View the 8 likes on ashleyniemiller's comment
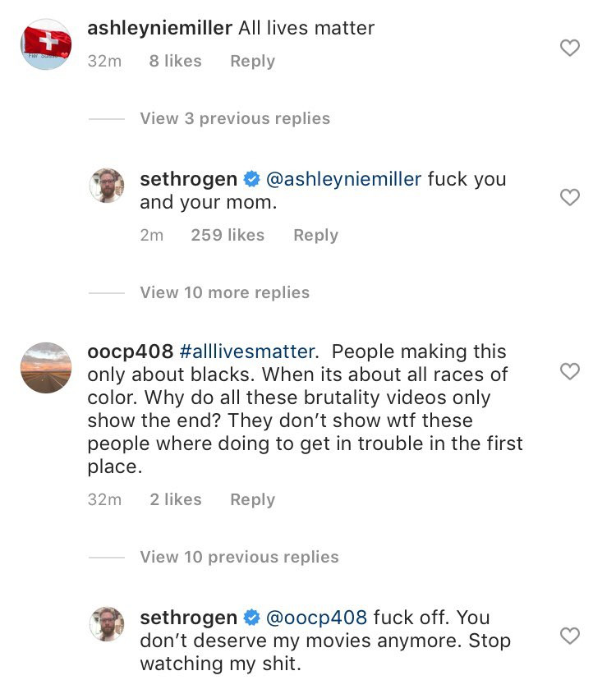The image size is (616, 680). click(175, 61)
